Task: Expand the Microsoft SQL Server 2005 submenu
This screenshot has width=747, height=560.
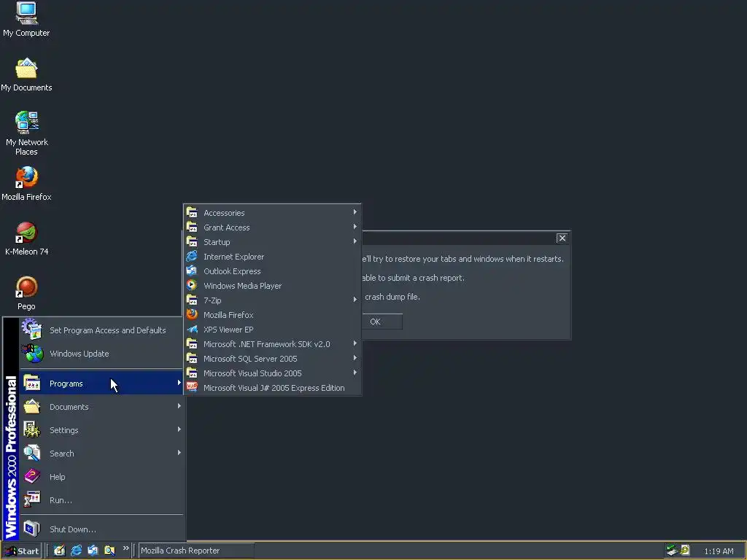Action: coord(272,359)
